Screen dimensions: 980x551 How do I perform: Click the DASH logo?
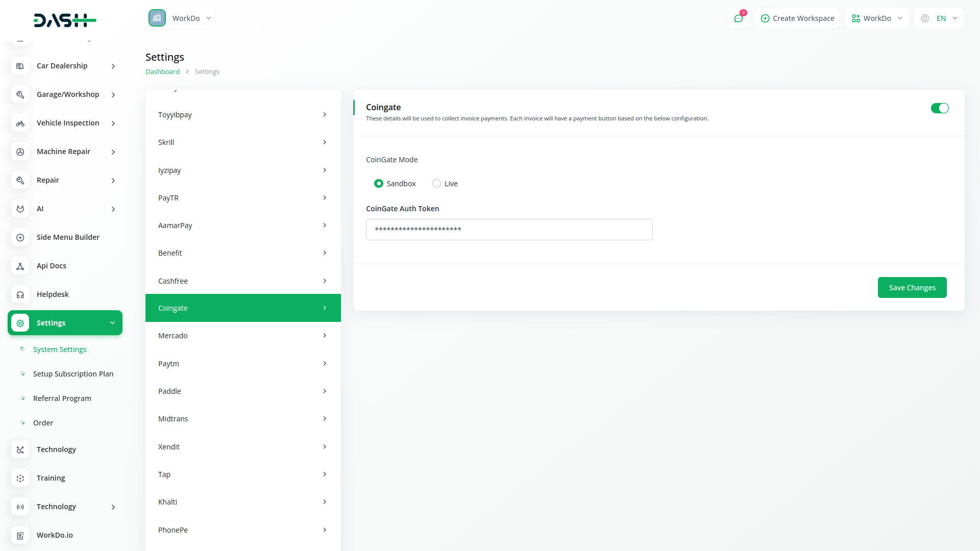click(x=65, y=20)
